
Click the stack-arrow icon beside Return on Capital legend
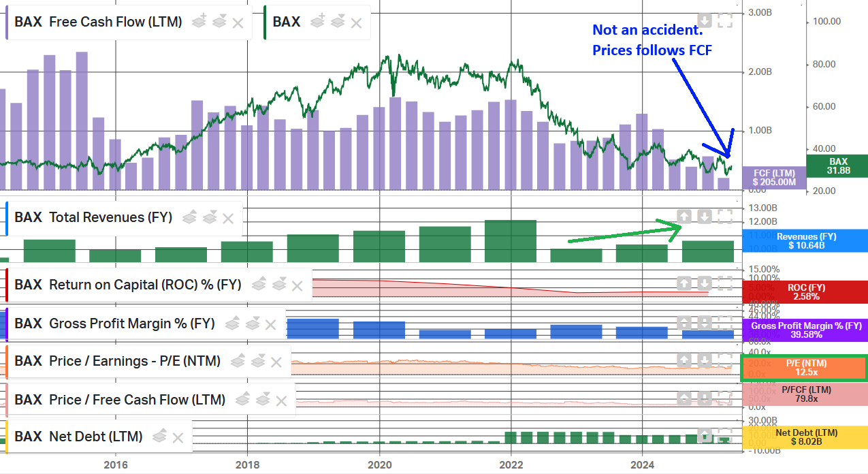279,285
